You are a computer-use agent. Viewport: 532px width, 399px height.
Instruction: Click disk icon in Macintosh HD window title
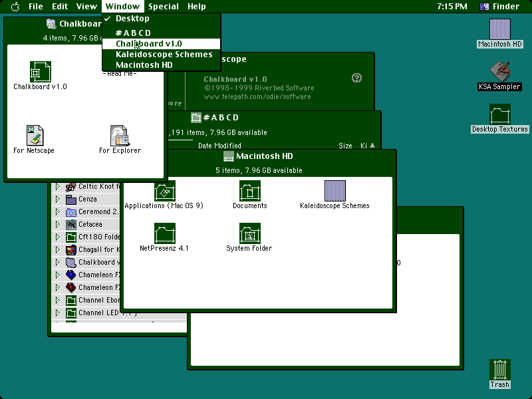228,156
